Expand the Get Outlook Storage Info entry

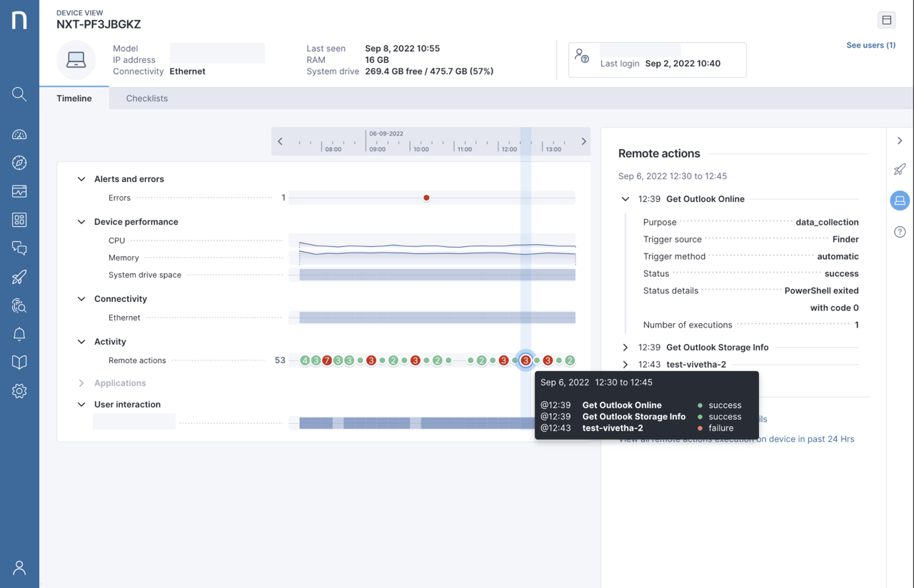tap(624, 347)
